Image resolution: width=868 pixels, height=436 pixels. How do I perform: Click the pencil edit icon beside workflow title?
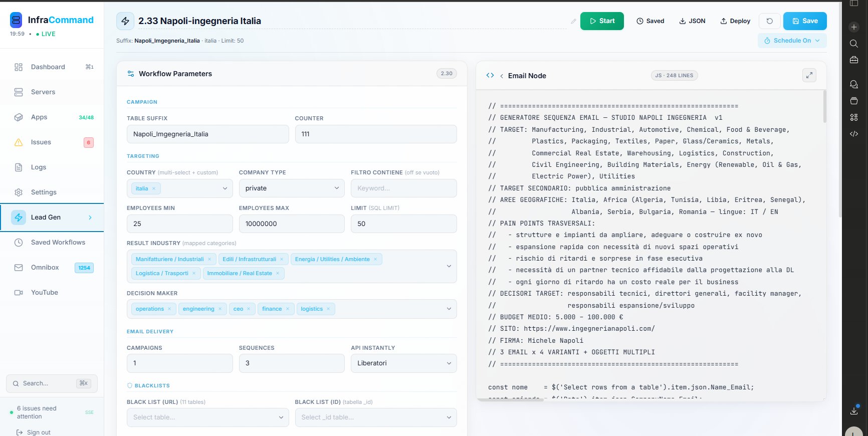(x=573, y=21)
